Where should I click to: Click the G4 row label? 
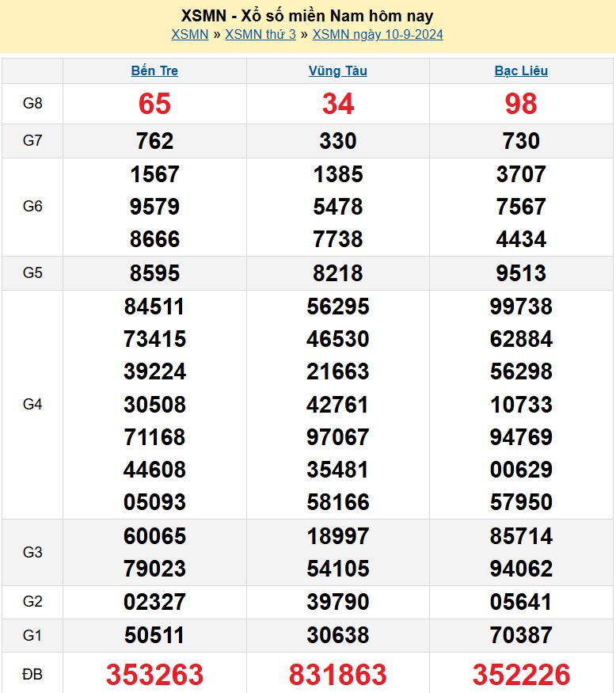coord(32,405)
